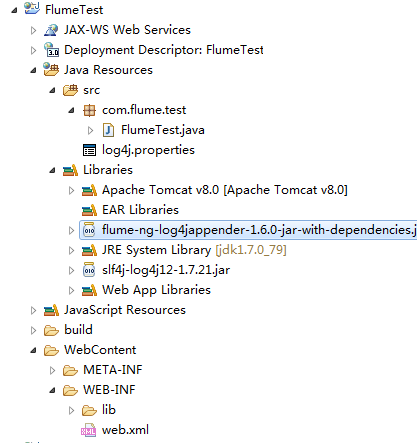Select the com.flume.test package label
Image resolution: width=417 pixels, height=443 pixels.
click(x=144, y=110)
